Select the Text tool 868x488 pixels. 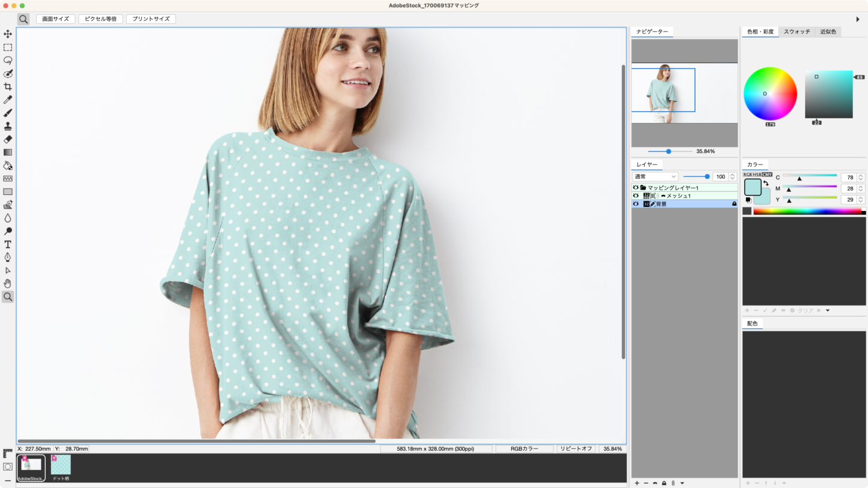8,245
